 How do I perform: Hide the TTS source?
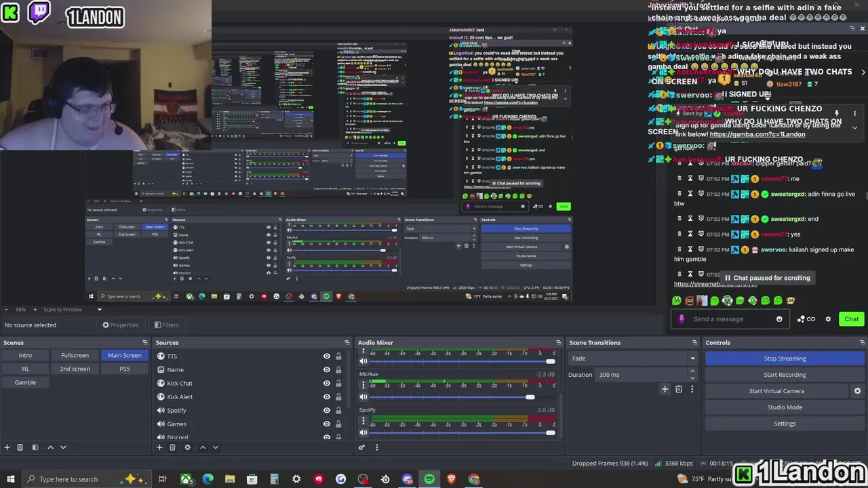[x=327, y=357]
